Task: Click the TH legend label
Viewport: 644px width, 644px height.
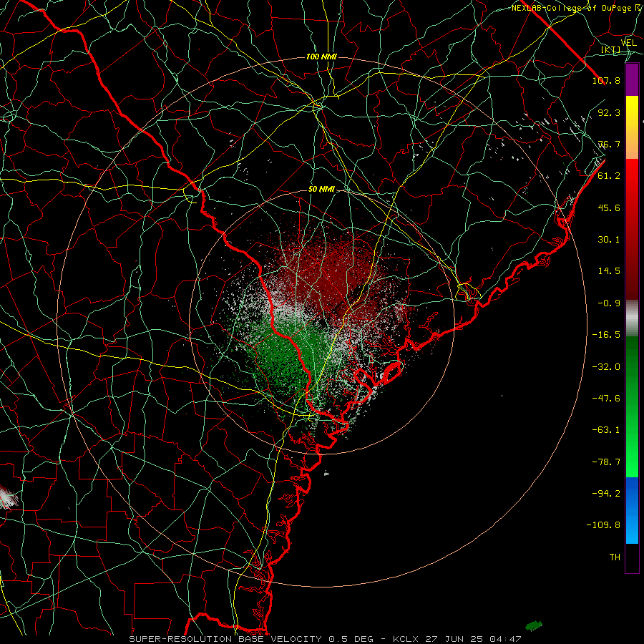Action: [615, 557]
